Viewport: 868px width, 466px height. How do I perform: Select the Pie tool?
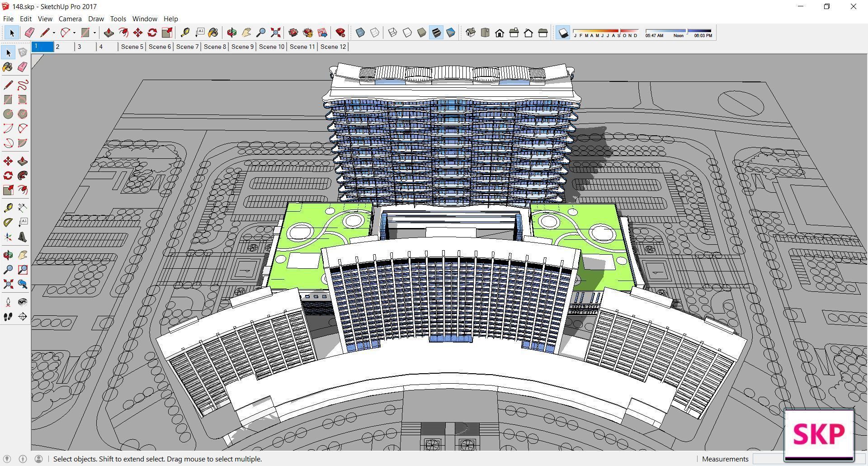pos(23,143)
